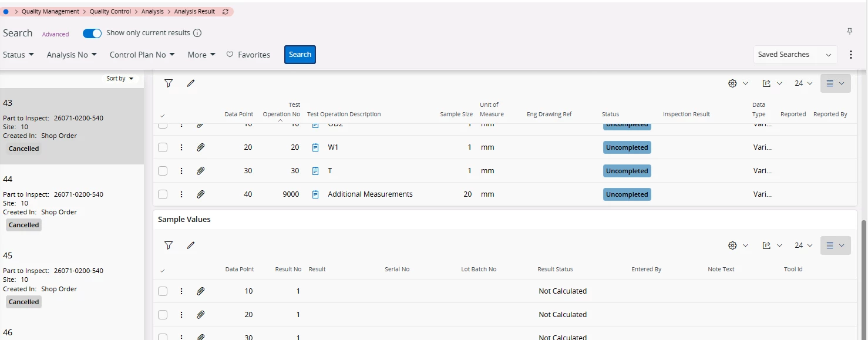Expand the Status filter dropdown

coord(18,55)
